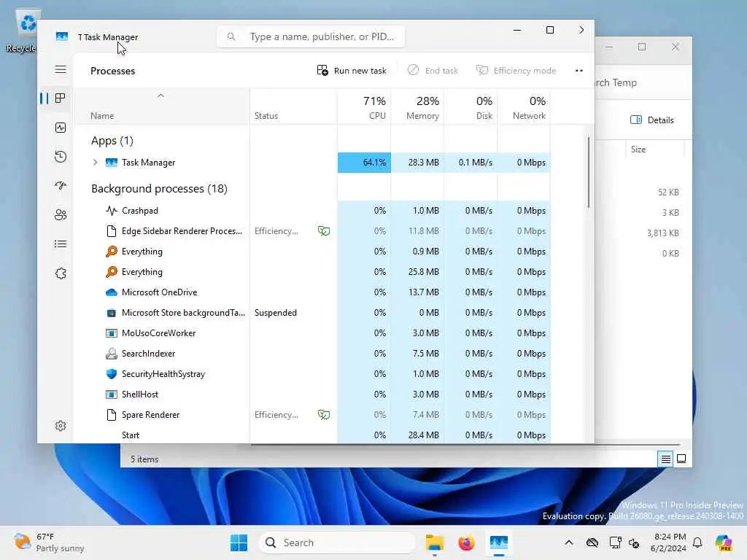Click the SearchIndexer process icon
The image size is (747, 560).
click(x=112, y=354)
